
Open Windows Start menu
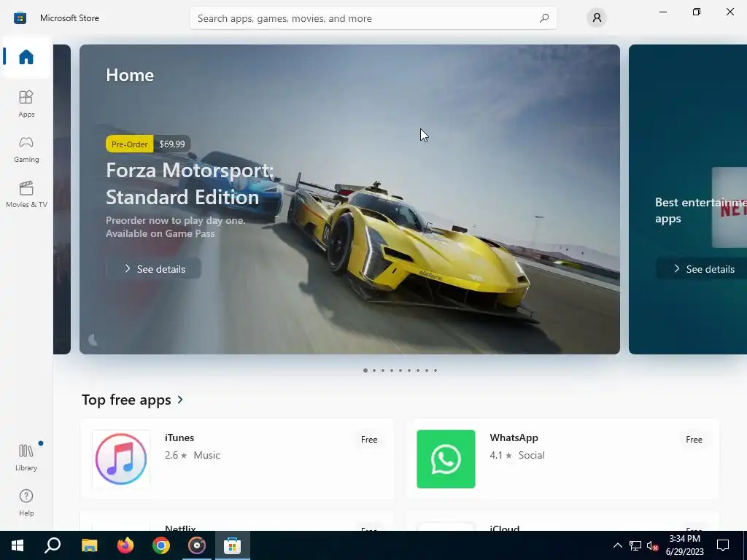click(18, 545)
